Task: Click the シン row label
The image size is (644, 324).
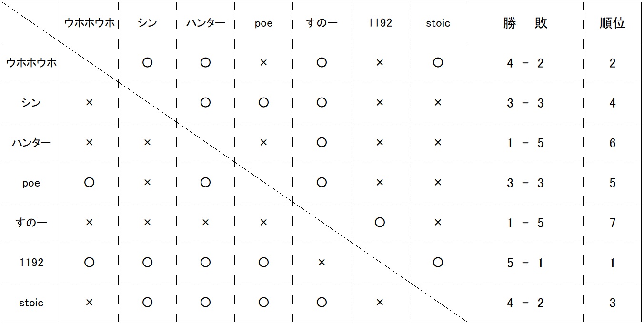Action: point(31,103)
